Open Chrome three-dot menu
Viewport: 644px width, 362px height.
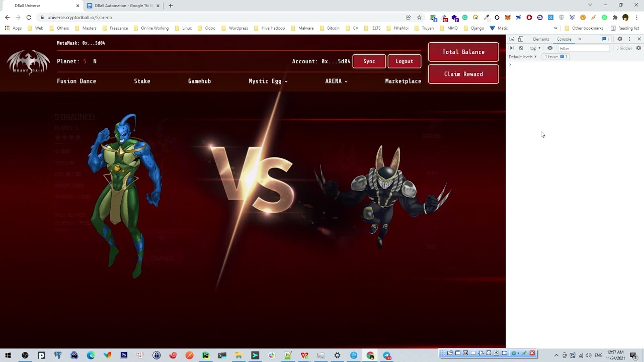point(636,18)
